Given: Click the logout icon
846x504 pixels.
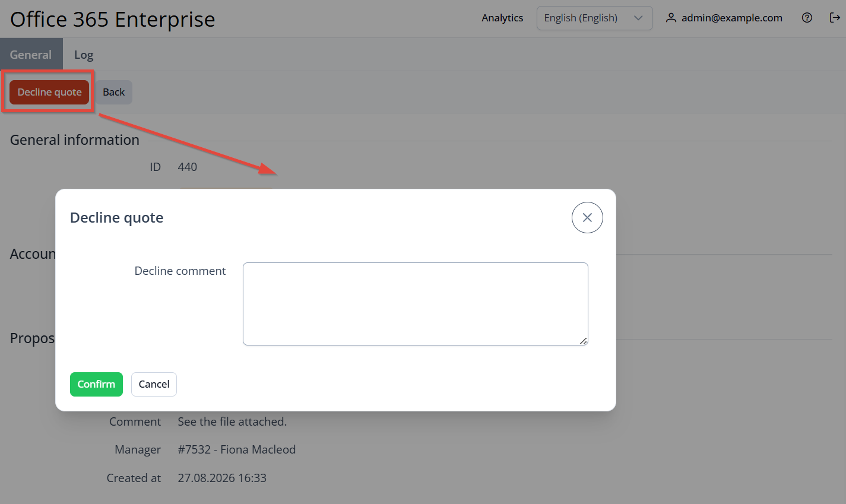Looking at the screenshot, I should [x=835, y=18].
